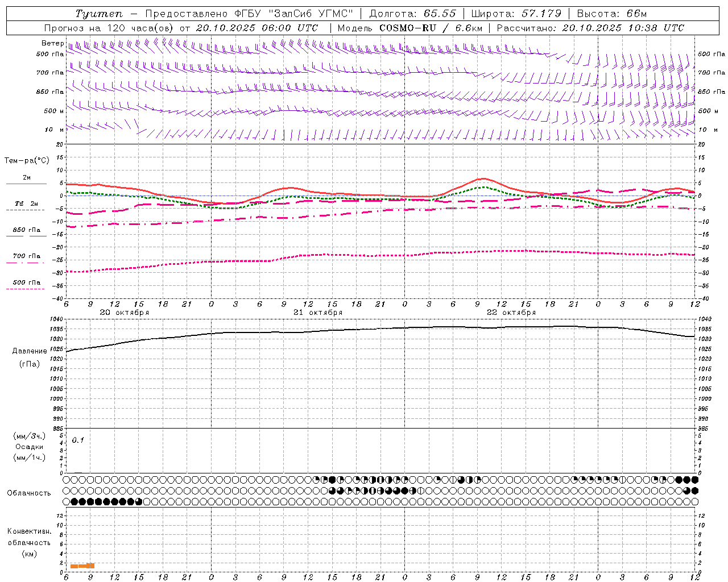Click the "Высота: 66м" elevation field
This screenshot has width=728, height=582.
pyautogui.click(x=612, y=14)
